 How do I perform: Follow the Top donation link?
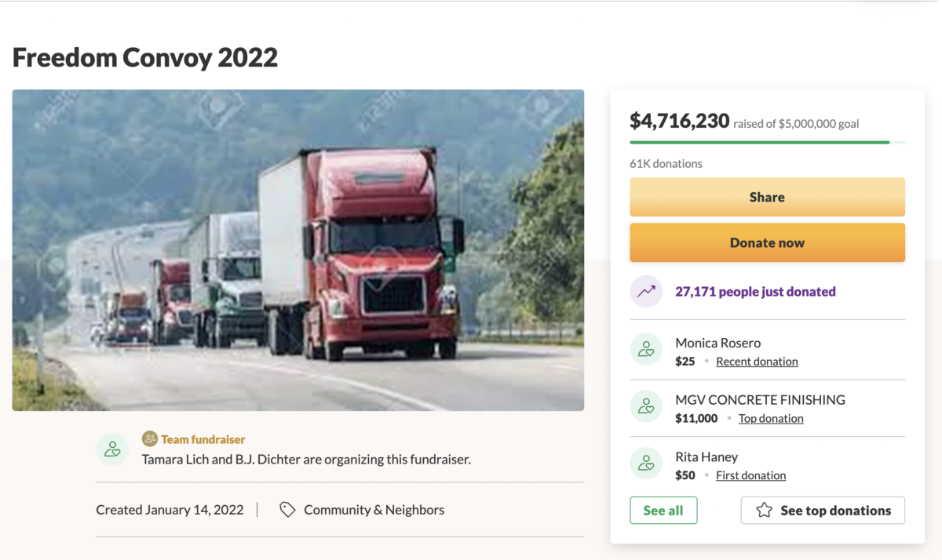[x=771, y=419]
